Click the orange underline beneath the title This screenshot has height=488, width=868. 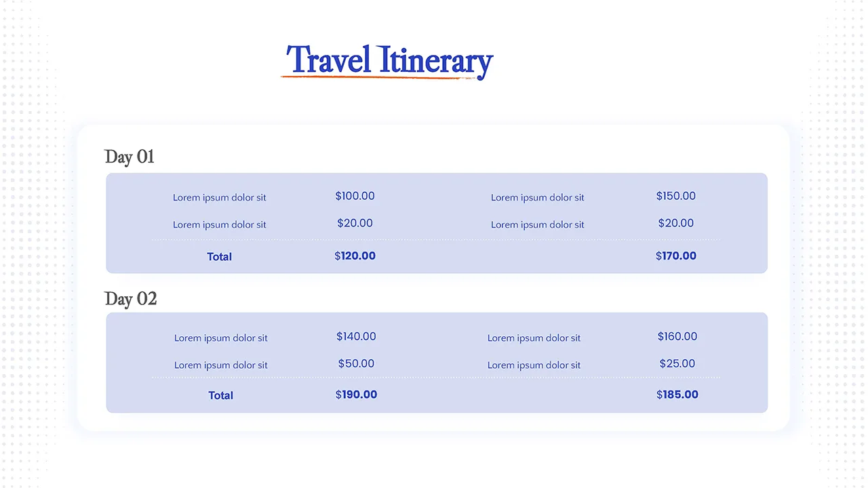(380, 77)
